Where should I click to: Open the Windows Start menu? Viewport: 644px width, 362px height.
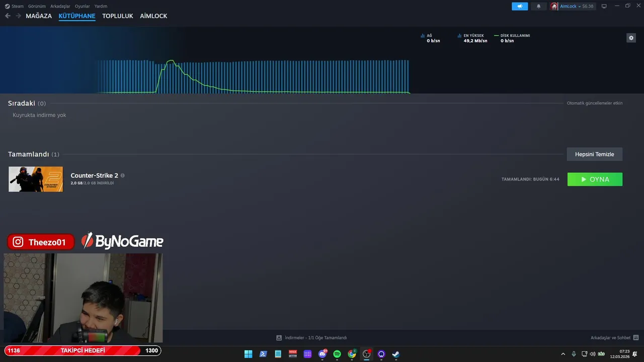point(248,354)
